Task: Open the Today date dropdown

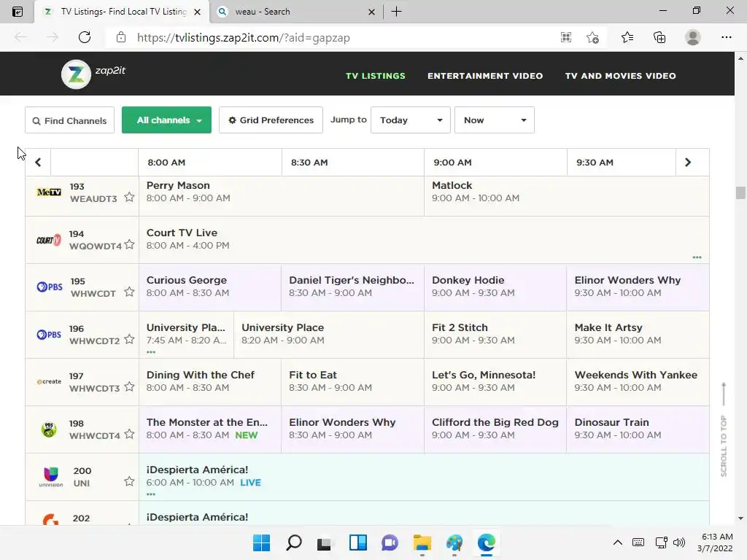Action: (410, 120)
